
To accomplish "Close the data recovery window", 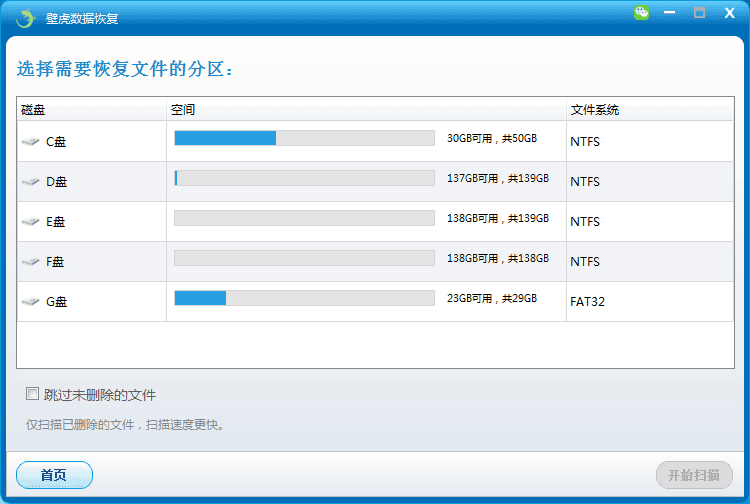I will click(x=729, y=13).
